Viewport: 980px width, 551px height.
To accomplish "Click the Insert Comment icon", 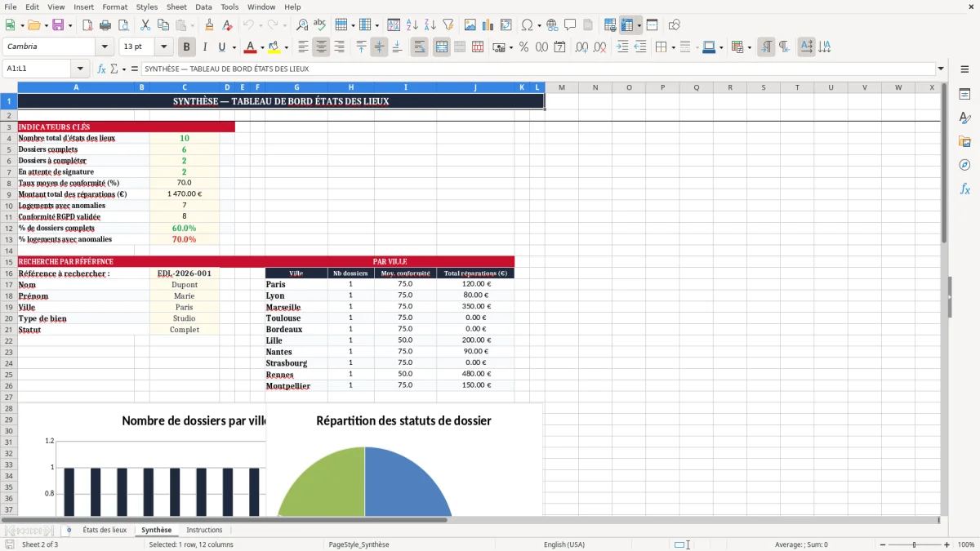I will click(x=570, y=25).
